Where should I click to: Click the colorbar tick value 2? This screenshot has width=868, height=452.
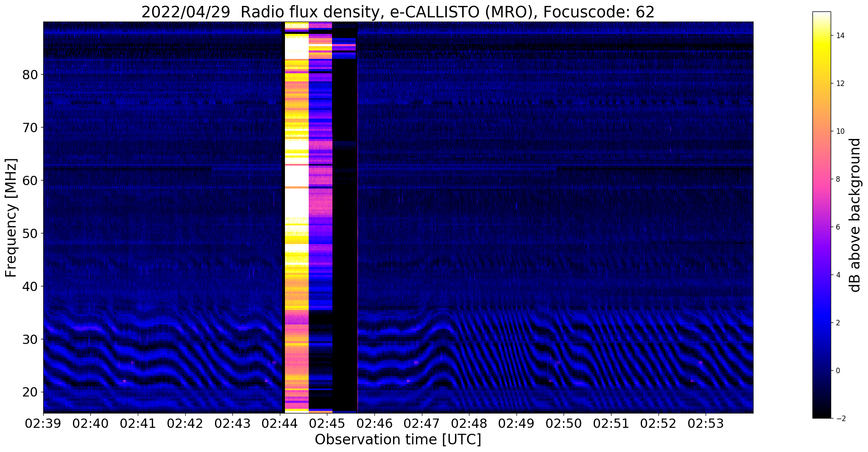point(838,323)
